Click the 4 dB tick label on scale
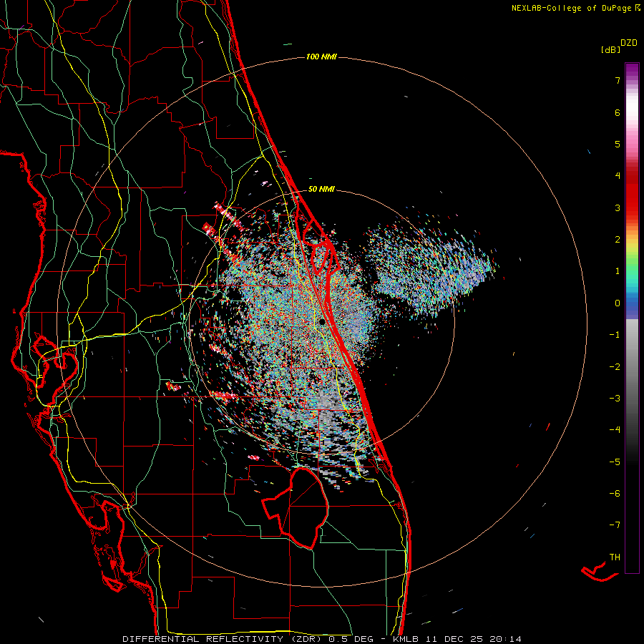This screenshot has height=644, width=644. point(618,176)
